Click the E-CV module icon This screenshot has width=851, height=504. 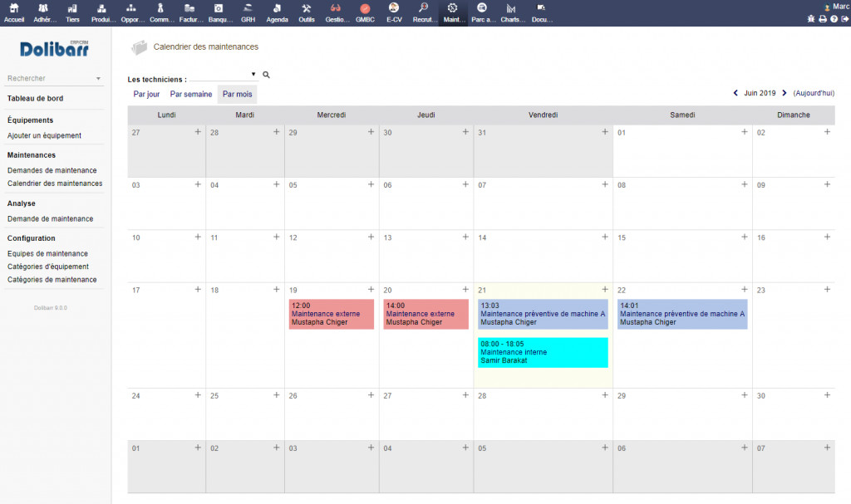(x=393, y=8)
